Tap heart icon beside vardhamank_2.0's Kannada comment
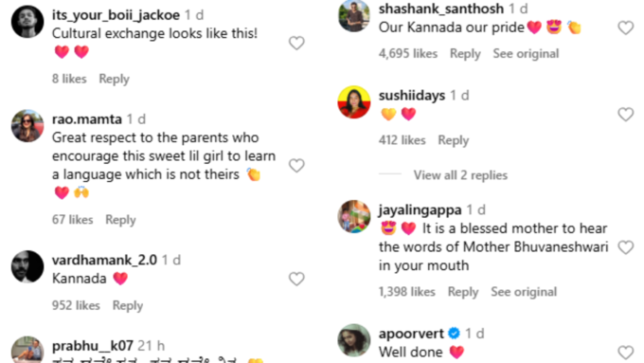The height and width of the screenshot is (363, 644). click(x=296, y=279)
